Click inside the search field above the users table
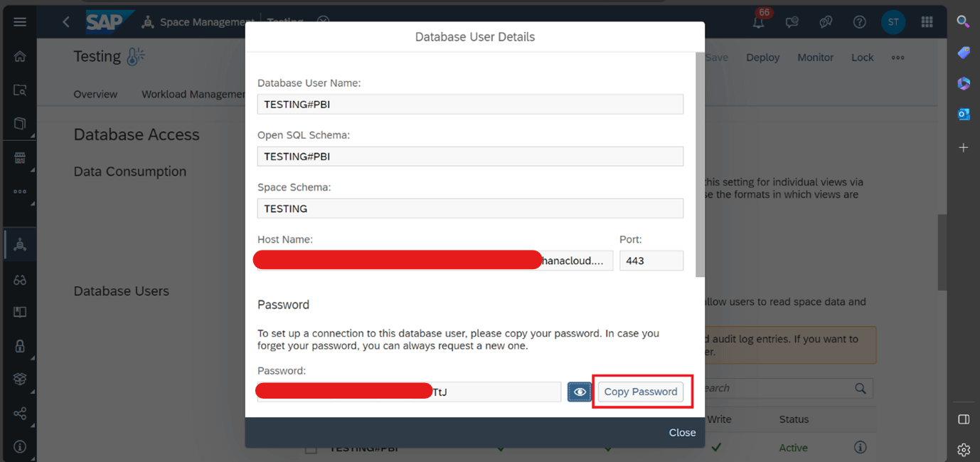The width and height of the screenshot is (980, 462). pyautogui.click(x=782, y=388)
